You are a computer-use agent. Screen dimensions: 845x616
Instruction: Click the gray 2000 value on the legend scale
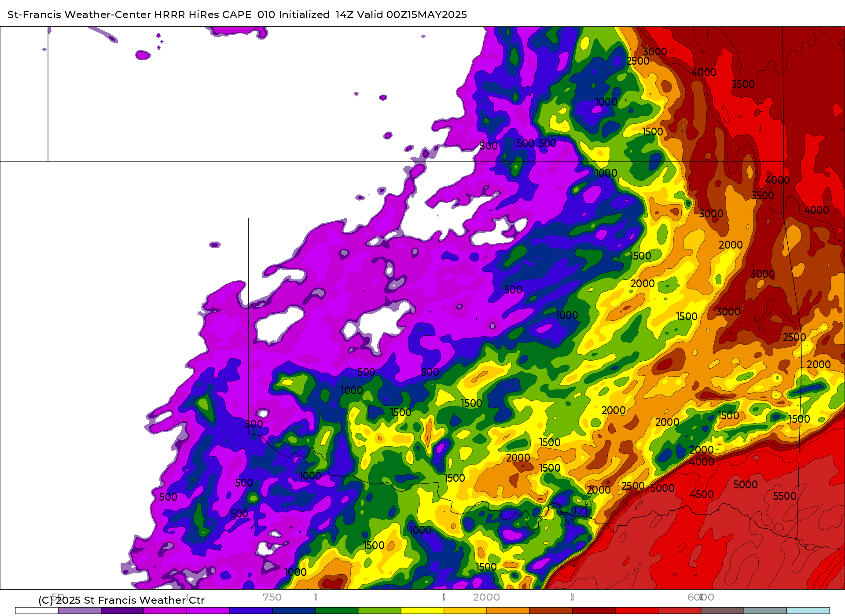(x=486, y=597)
